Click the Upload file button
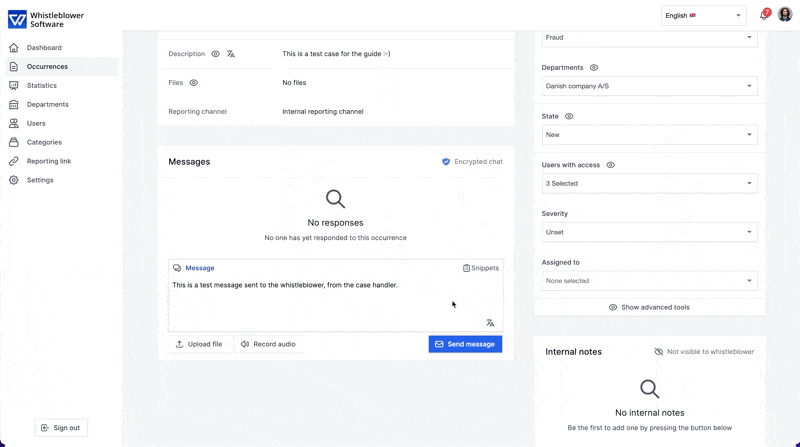 pos(199,344)
